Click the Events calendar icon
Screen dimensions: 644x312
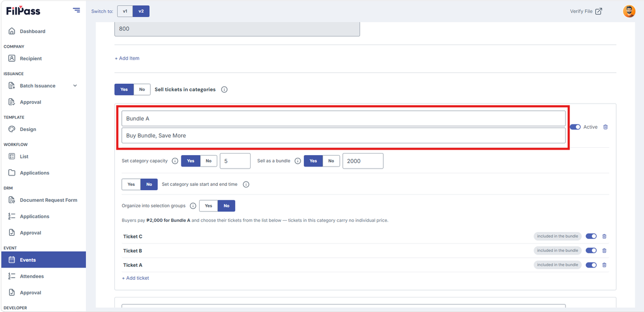(12, 260)
